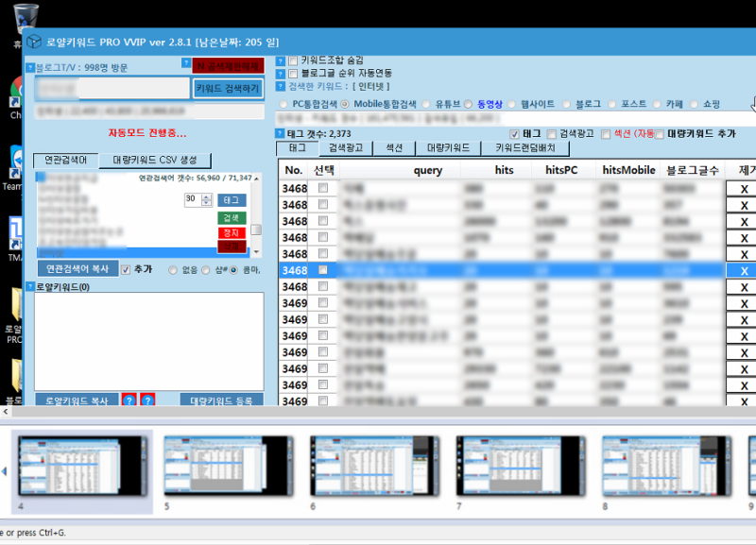Open help icon beside 로얄키워드(0)

[x=30, y=287]
